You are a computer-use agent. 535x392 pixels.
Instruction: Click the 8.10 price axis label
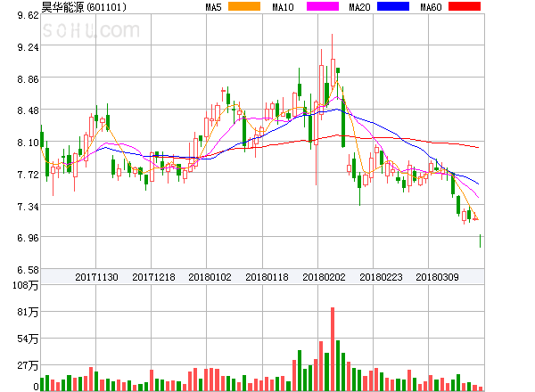(x=28, y=143)
